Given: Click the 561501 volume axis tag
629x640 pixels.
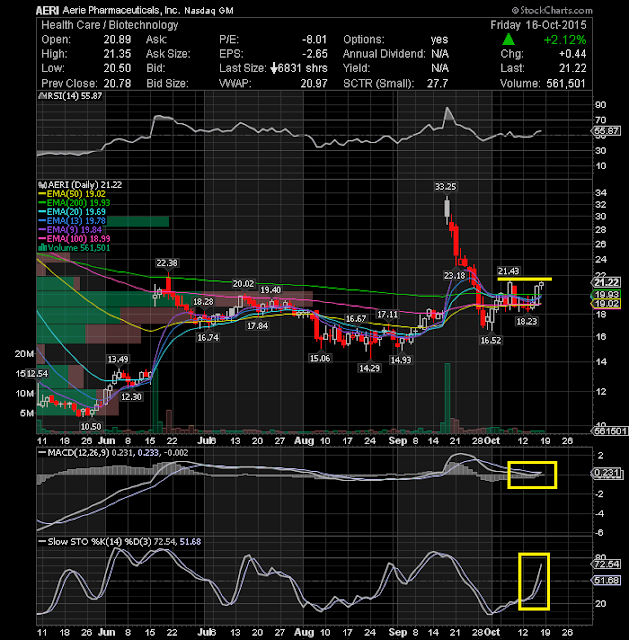Looking at the screenshot, I should pyautogui.click(x=610, y=431).
